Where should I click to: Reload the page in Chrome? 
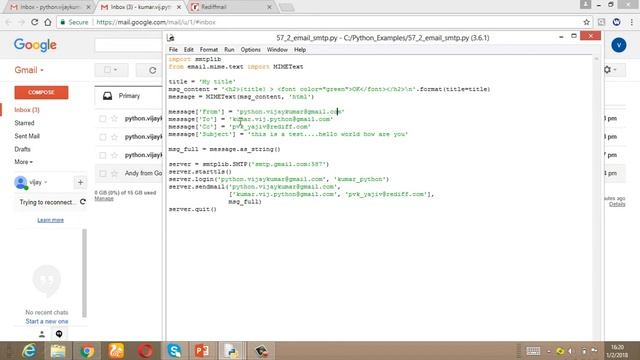pyautogui.click(x=35, y=22)
